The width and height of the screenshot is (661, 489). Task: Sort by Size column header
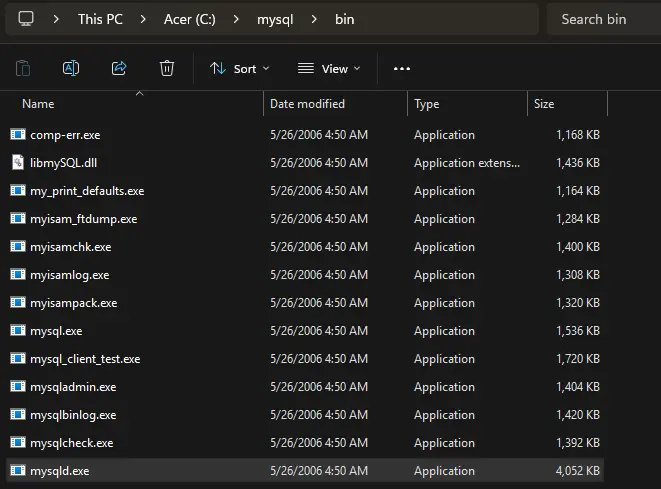tap(544, 104)
